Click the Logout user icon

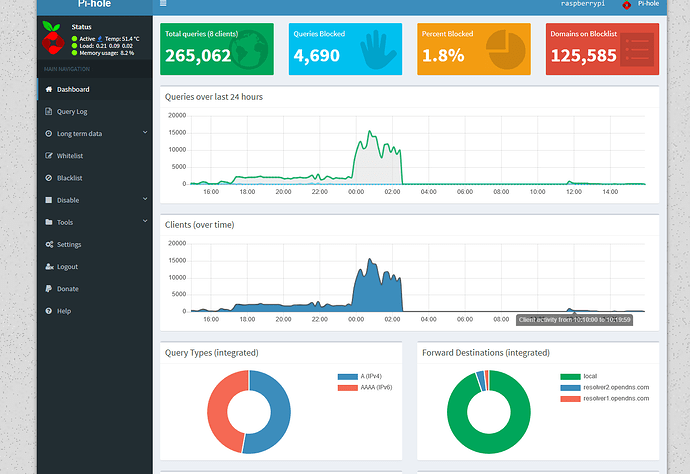[48, 267]
